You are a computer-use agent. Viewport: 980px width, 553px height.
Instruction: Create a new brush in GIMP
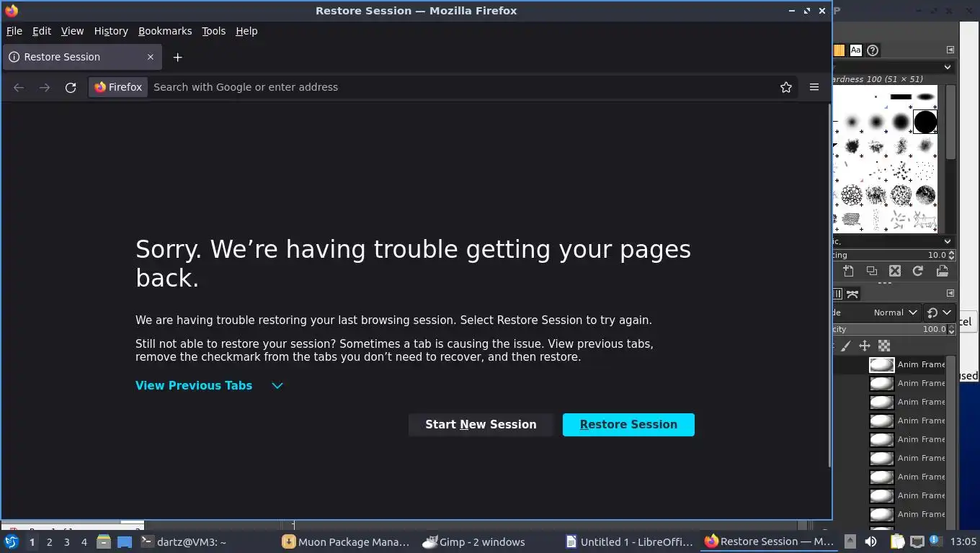point(849,271)
